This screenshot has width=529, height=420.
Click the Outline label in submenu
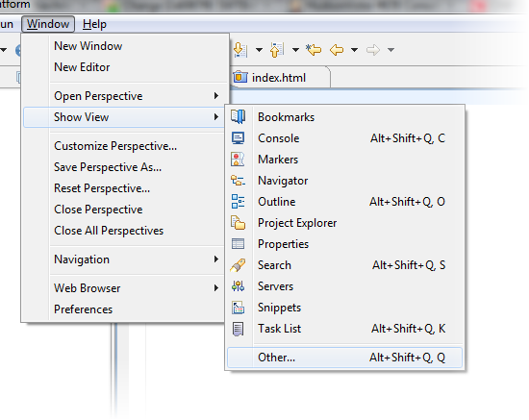pos(277,202)
